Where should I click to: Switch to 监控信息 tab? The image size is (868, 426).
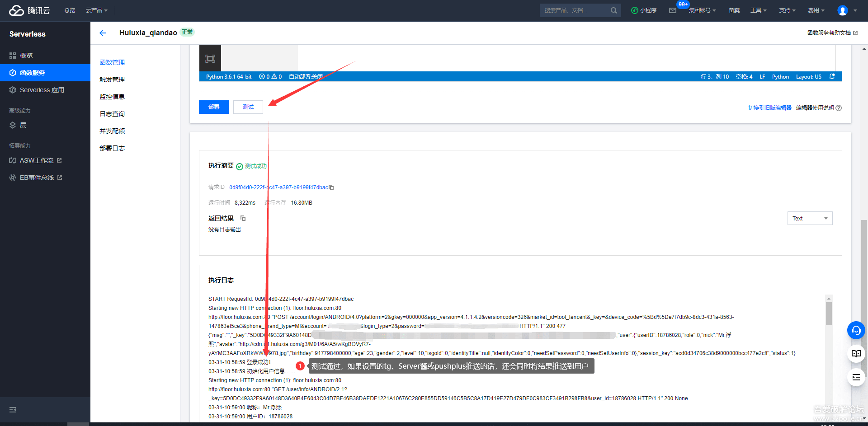pyautogui.click(x=112, y=97)
